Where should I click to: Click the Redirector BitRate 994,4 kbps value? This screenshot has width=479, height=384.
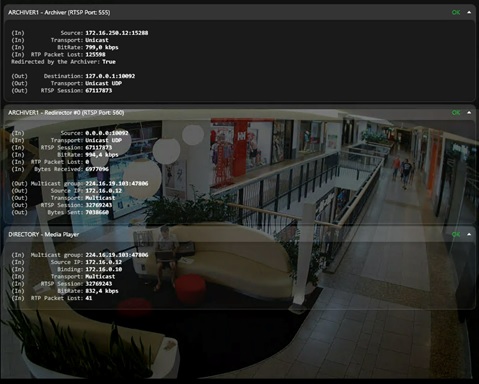click(102, 155)
